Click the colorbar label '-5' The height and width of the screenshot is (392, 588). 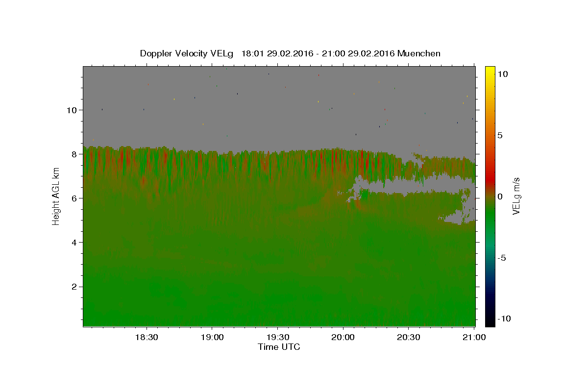pyautogui.click(x=503, y=258)
